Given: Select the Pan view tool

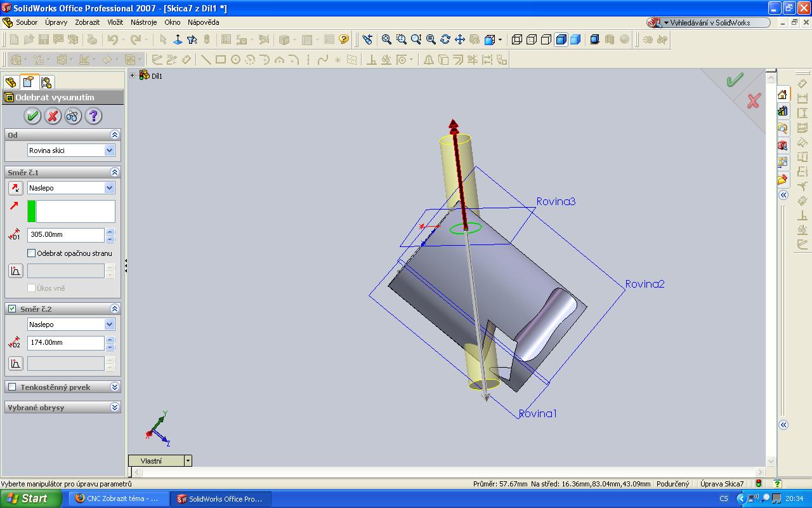Looking at the screenshot, I should pyautogui.click(x=459, y=39).
